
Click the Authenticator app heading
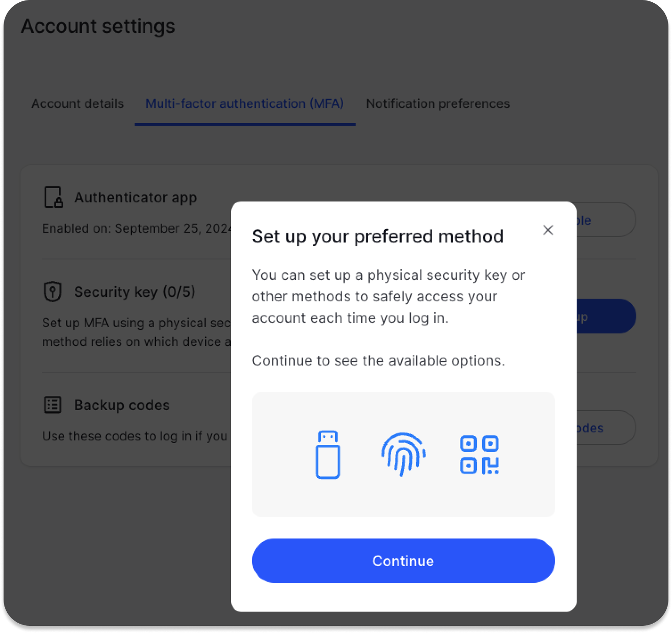point(135,197)
